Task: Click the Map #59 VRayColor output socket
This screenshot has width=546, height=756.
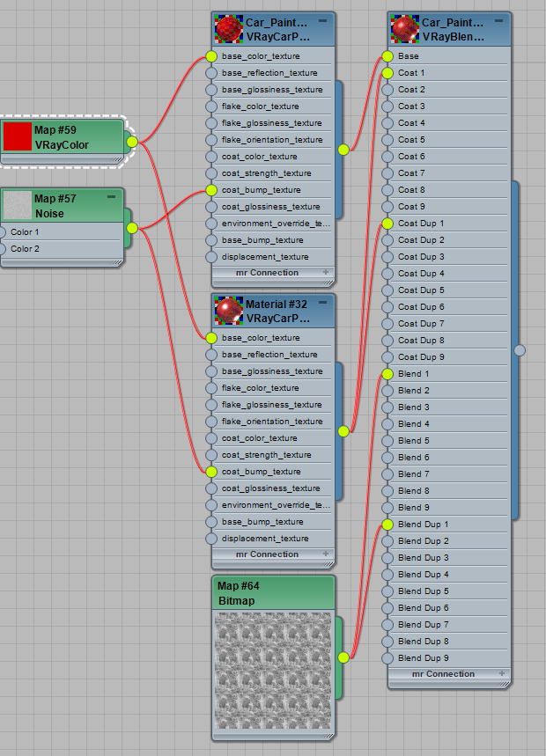Action: click(132, 141)
